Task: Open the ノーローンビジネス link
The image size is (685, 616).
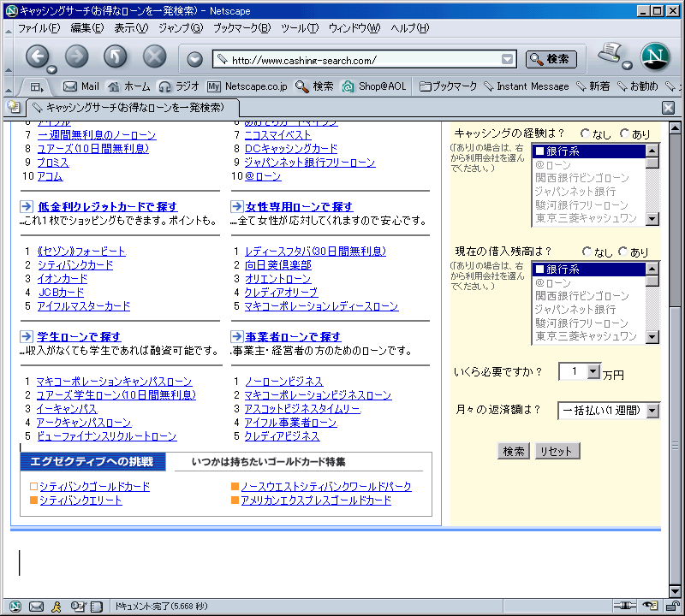Action: coord(284,381)
